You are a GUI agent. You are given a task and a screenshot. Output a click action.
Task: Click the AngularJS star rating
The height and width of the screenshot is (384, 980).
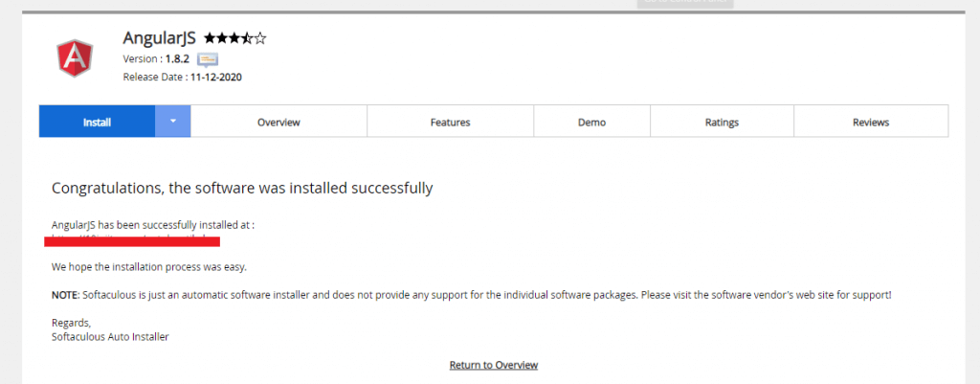coord(235,38)
